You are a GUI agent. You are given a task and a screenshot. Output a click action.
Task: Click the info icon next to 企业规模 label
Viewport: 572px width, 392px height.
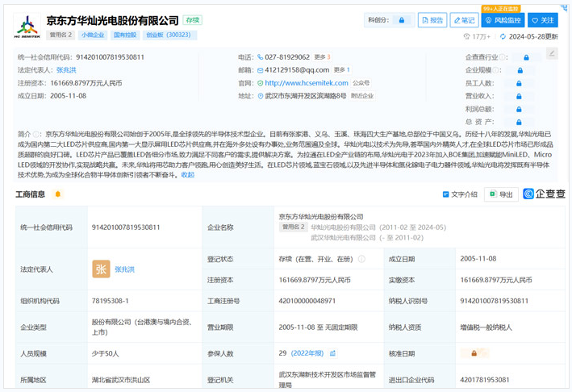495,70
